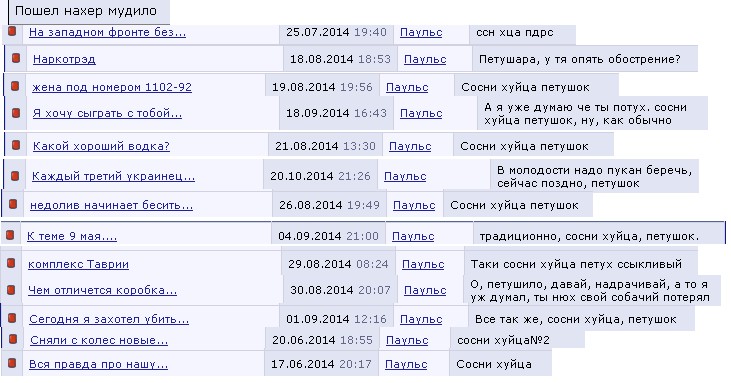Open thread Я хочу сыграть с тобой...
This screenshot has height=383, width=731.
point(107,113)
